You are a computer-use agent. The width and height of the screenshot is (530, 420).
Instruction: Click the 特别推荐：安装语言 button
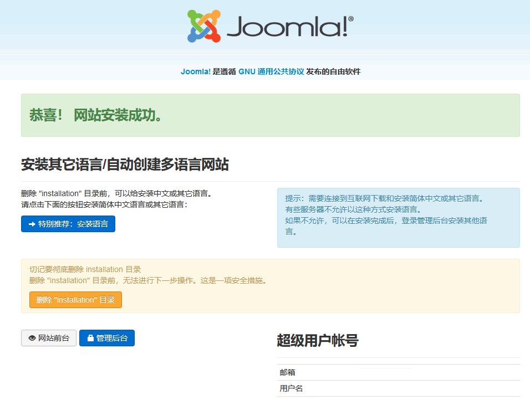[x=68, y=224]
